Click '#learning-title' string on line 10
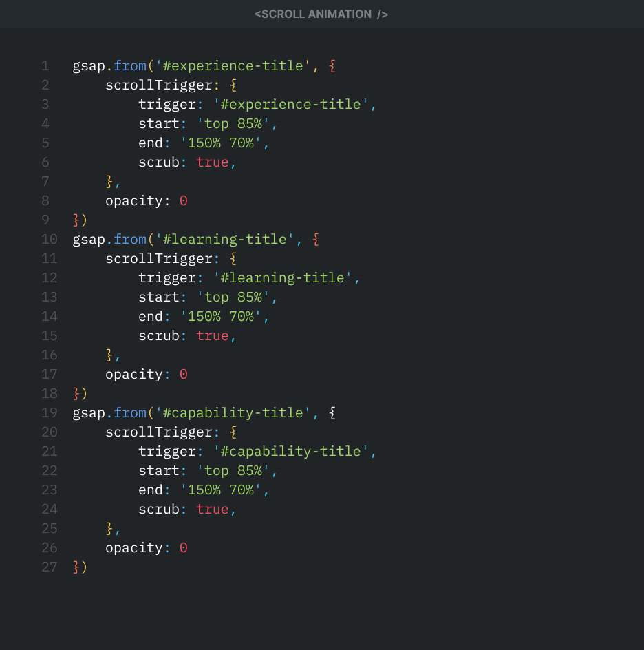Image resolution: width=644 pixels, height=650 pixels. click(x=224, y=240)
